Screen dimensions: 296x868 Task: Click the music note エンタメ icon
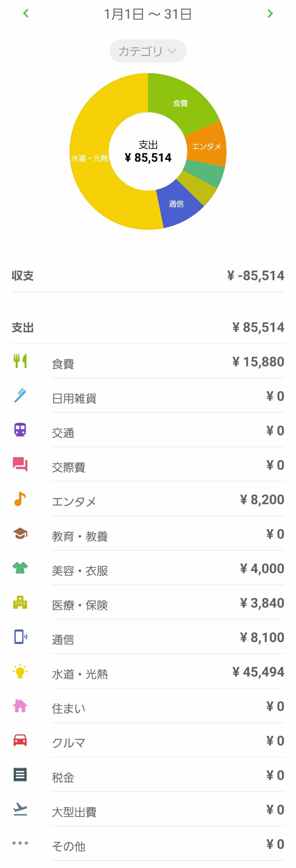(x=20, y=499)
